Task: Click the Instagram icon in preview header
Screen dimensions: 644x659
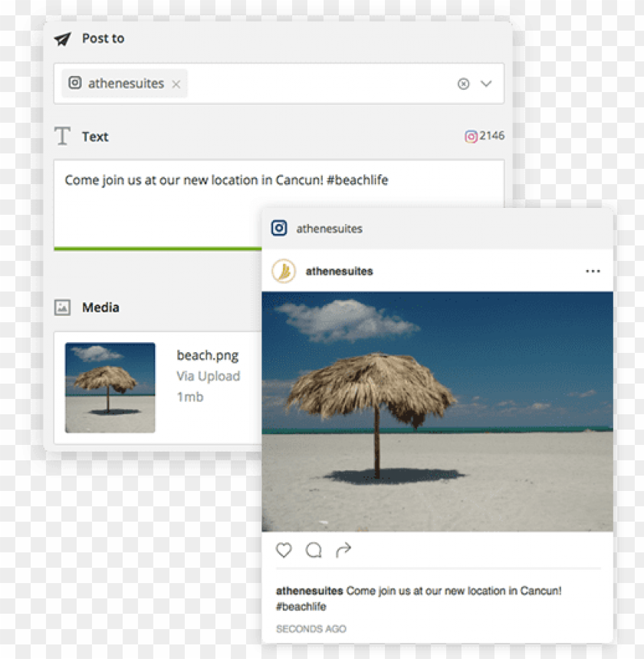Action: tap(279, 228)
